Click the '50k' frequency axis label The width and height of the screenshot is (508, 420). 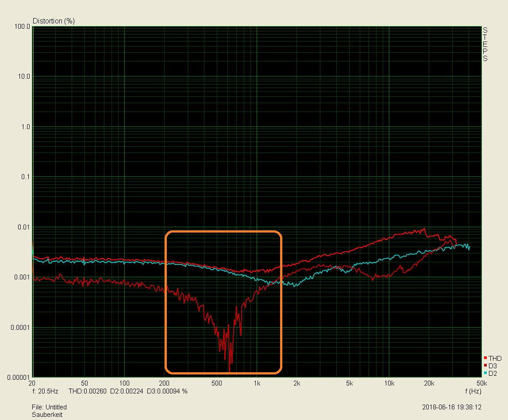pos(482,383)
